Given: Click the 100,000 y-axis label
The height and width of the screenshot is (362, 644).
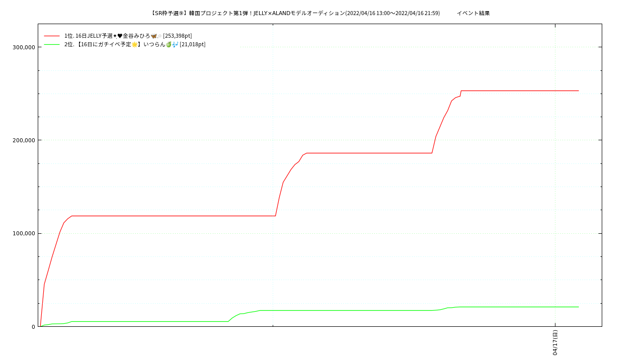Looking at the screenshot, I should point(24,233).
